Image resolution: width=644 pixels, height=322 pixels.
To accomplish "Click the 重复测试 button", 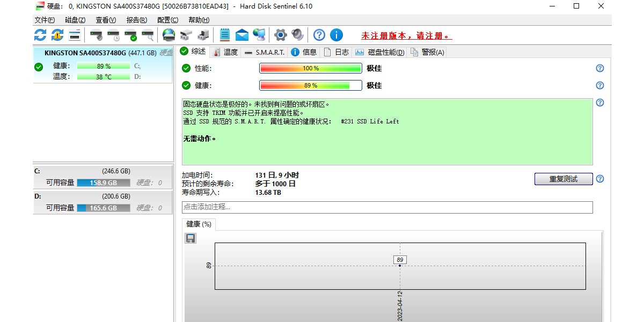I will (x=563, y=179).
